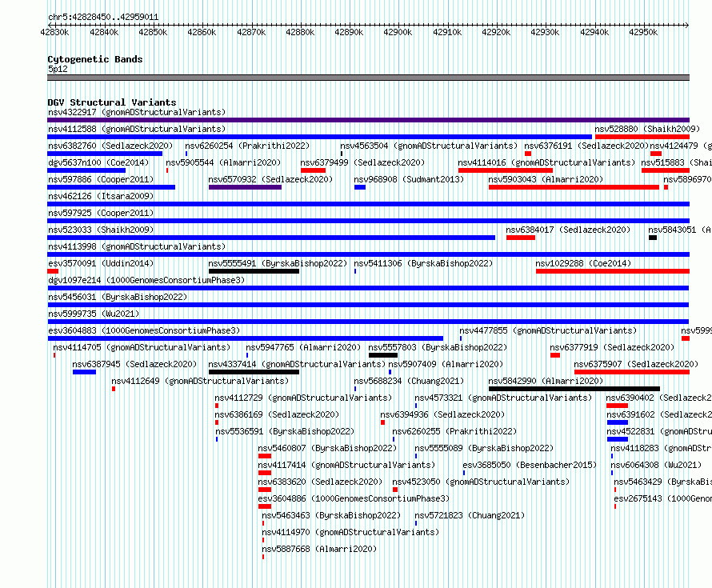
Task: Click nsv4114970 gnomAD variant label
Action: pyautogui.click(x=350, y=532)
